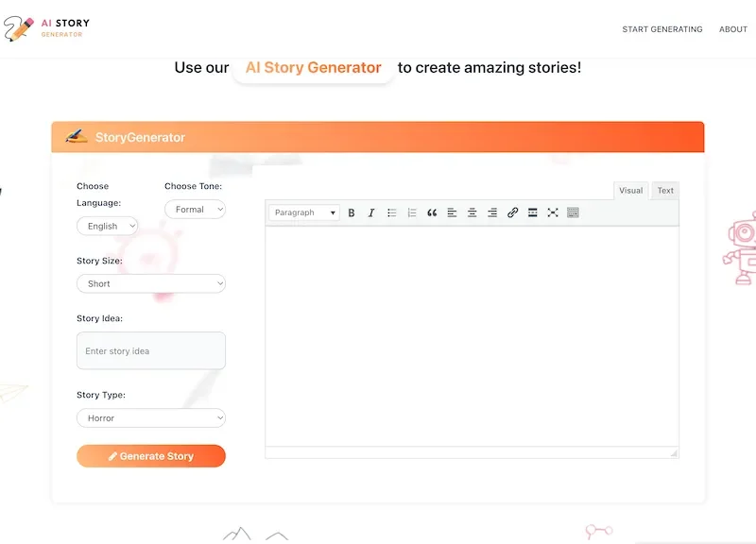Open the Choose Tone dropdown
This screenshot has width=756, height=544.
pos(195,209)
